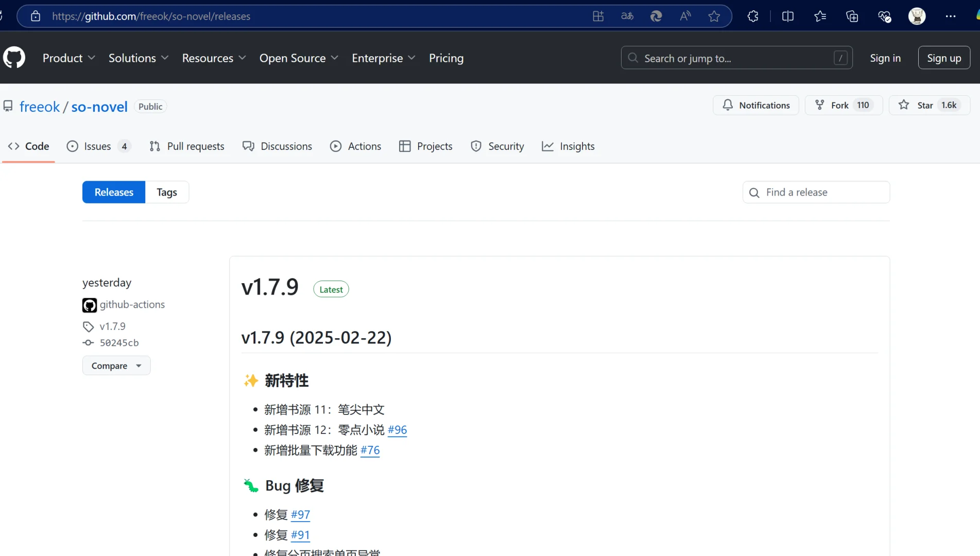Click the v1.7.9 tag icon

pyautogui.click(x=88, y=326)
